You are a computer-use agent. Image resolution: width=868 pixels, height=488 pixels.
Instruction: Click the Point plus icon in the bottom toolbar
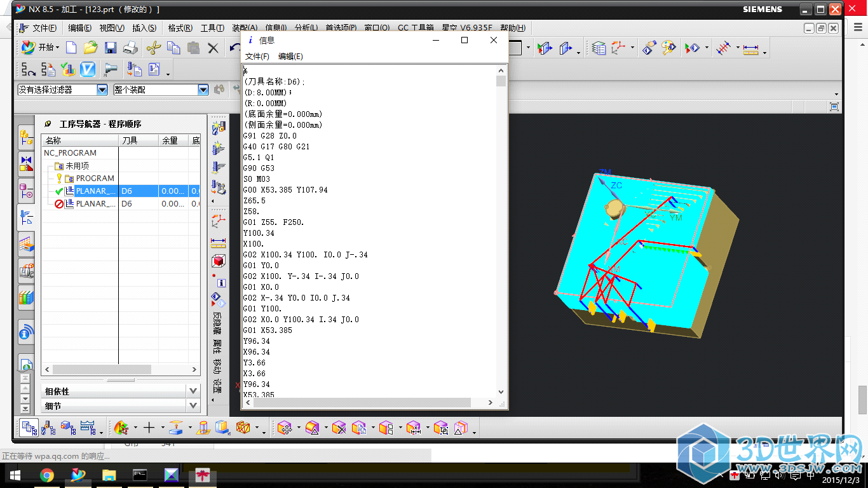point(149,428)
